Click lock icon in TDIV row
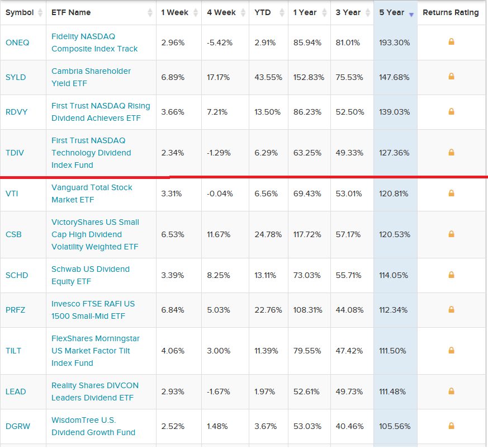The width and height of the screenshot is (488, 448). (x=451, y=152)
